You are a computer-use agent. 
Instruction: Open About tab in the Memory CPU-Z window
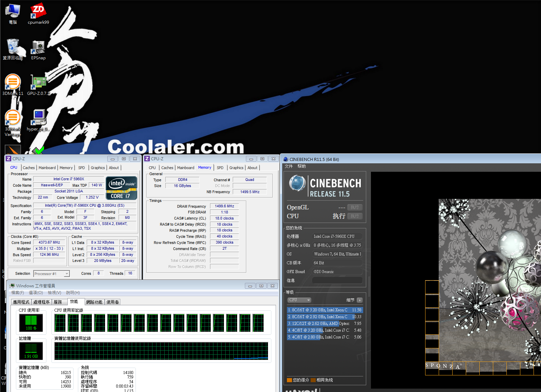tap(252, 168)
